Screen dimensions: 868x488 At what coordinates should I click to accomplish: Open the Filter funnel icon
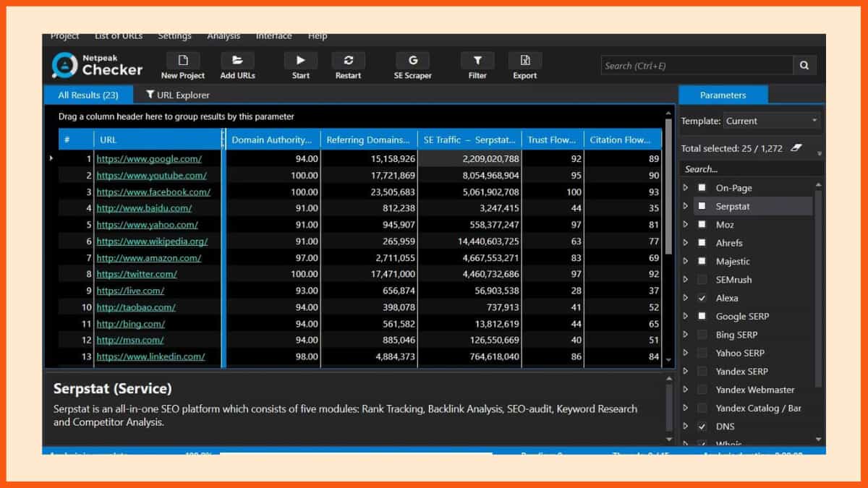(477, 61)
